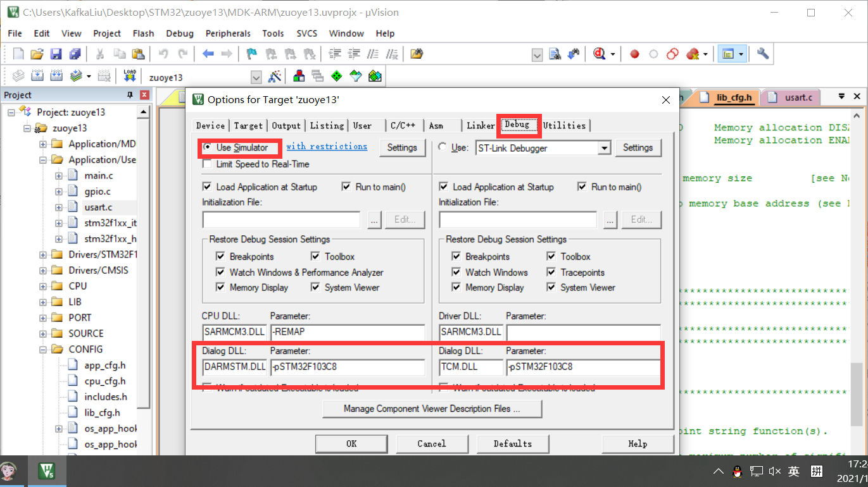Viewport: 868px width, 487px height.
Task: Expand the SOURCE group node
Action: [43, 333]
